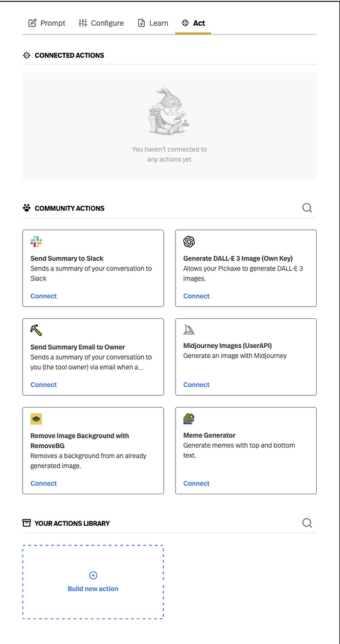Open the Configure tab
The height and width of the screenshot is (644, 340).
tap(101, 23)
